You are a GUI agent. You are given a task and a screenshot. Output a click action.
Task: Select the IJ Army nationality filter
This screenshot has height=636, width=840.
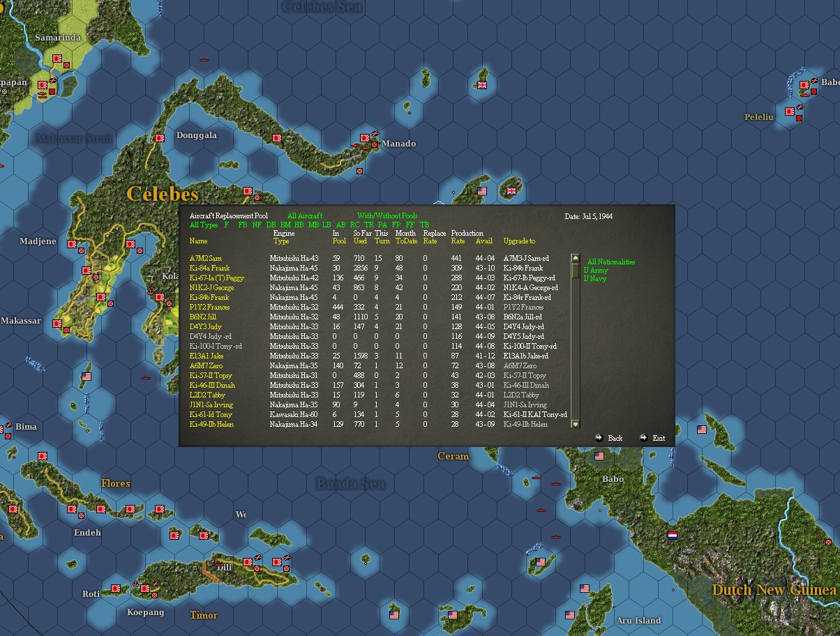click(596, 271)
